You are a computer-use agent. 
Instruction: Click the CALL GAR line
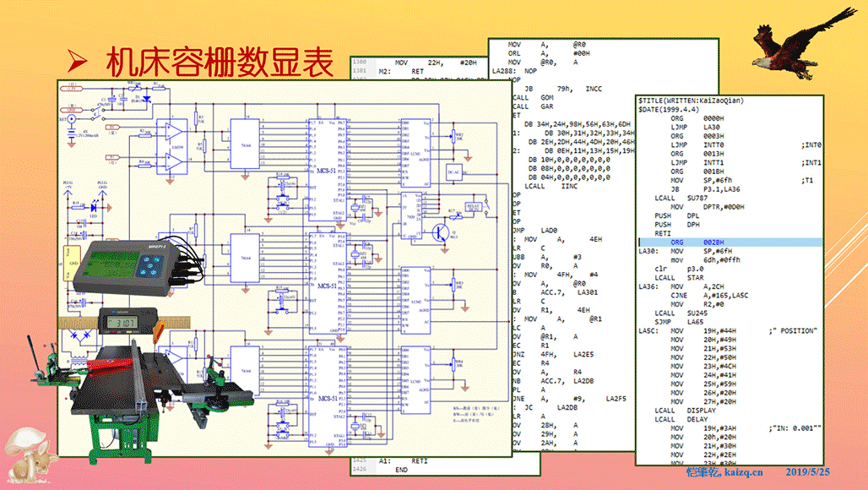[x=533, y=106]
